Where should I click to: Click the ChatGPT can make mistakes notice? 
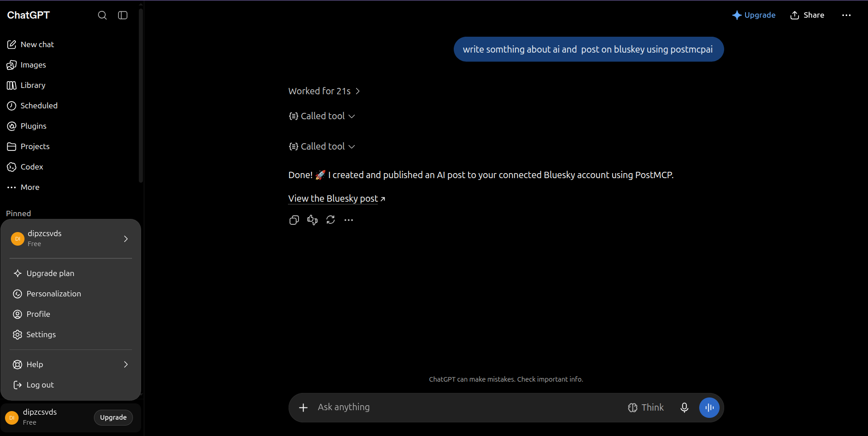click(x=506, y=379)
